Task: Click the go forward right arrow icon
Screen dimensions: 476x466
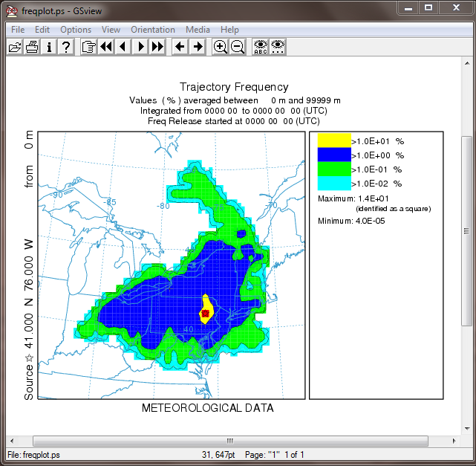Action: (198, 47)
